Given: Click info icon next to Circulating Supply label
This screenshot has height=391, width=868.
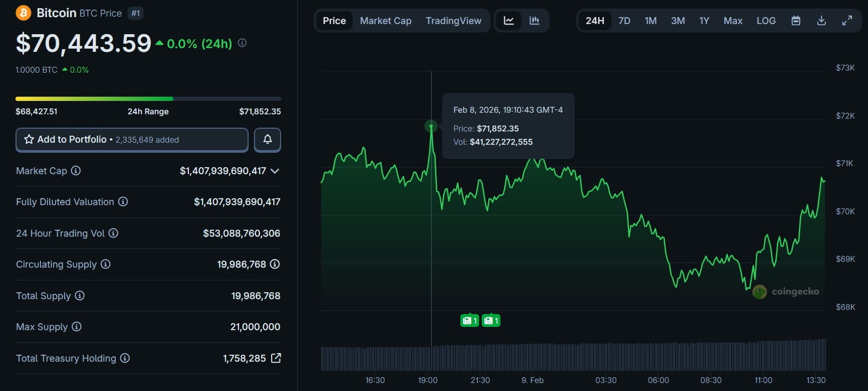Looking at the screenshot, I should point(106,264).
